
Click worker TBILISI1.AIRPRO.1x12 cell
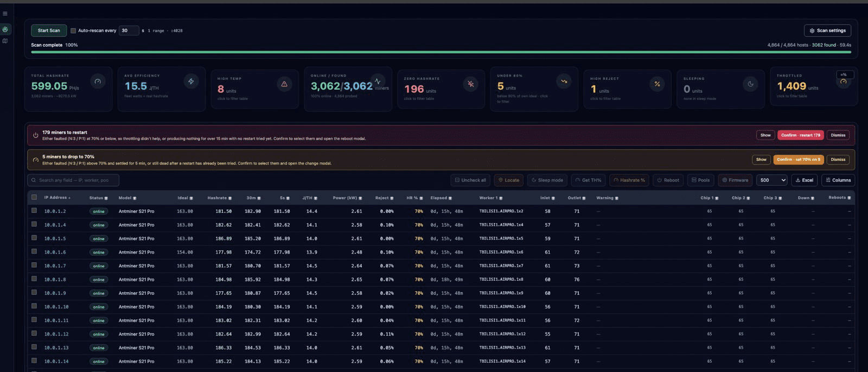coord(502,334)
